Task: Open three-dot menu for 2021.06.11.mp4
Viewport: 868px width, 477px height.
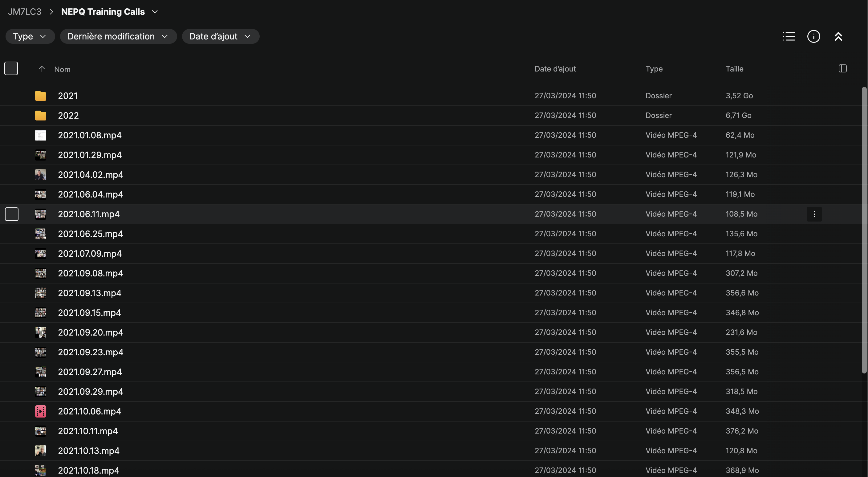Action: pyautogui.click(x=814, y=214)
